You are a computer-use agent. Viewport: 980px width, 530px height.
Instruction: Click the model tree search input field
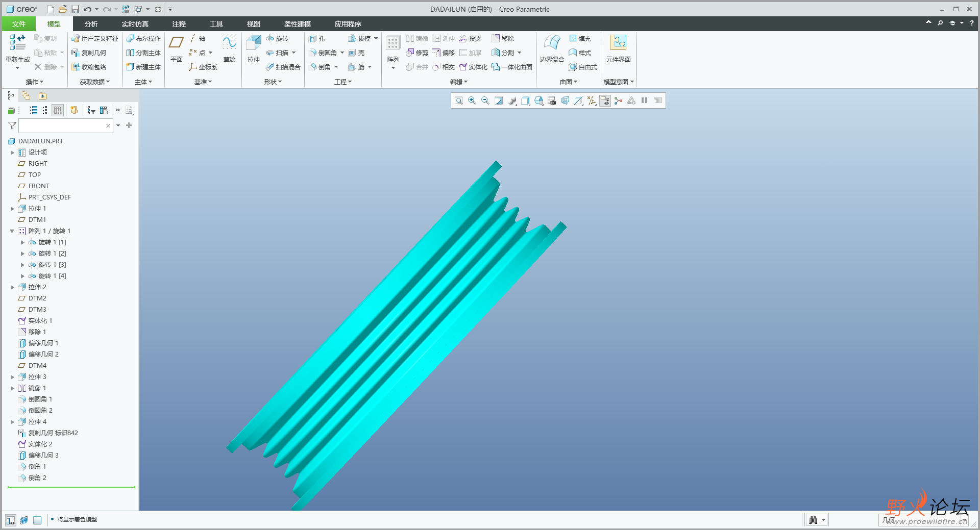click(65, 125)
